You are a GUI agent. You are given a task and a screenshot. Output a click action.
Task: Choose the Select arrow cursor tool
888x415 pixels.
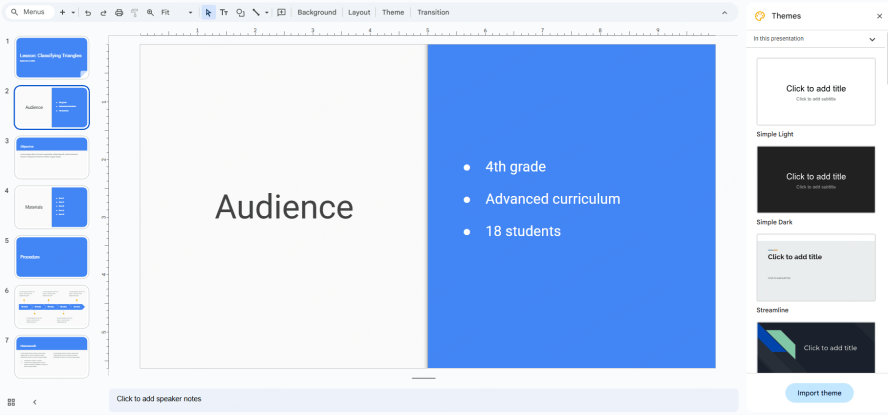point(208,13)
